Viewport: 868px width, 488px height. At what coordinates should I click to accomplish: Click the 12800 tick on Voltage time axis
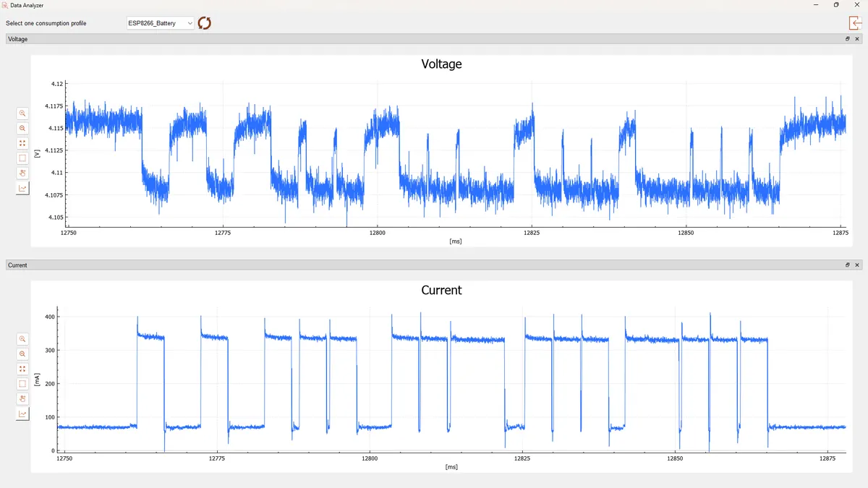[x=377, y=234]
